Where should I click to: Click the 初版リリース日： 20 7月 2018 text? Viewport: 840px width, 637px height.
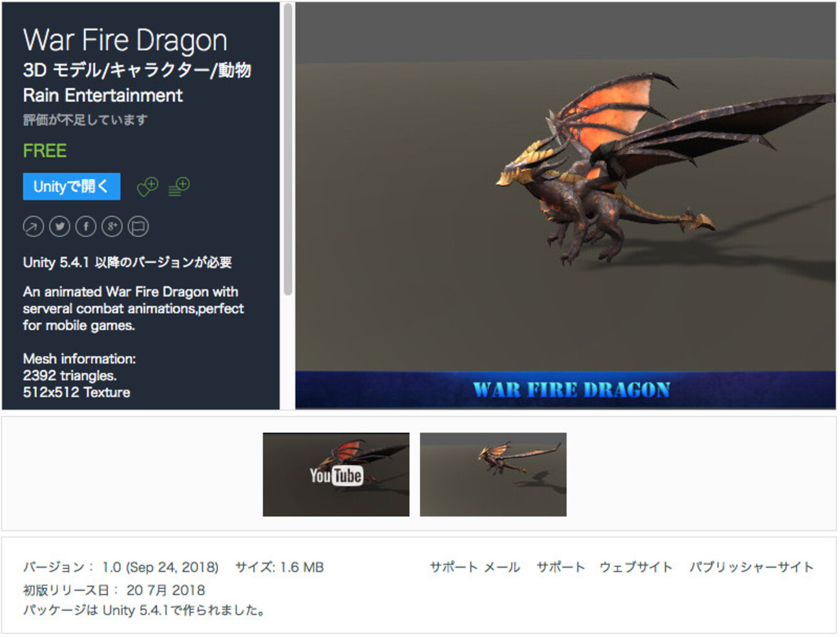[114, 590]
